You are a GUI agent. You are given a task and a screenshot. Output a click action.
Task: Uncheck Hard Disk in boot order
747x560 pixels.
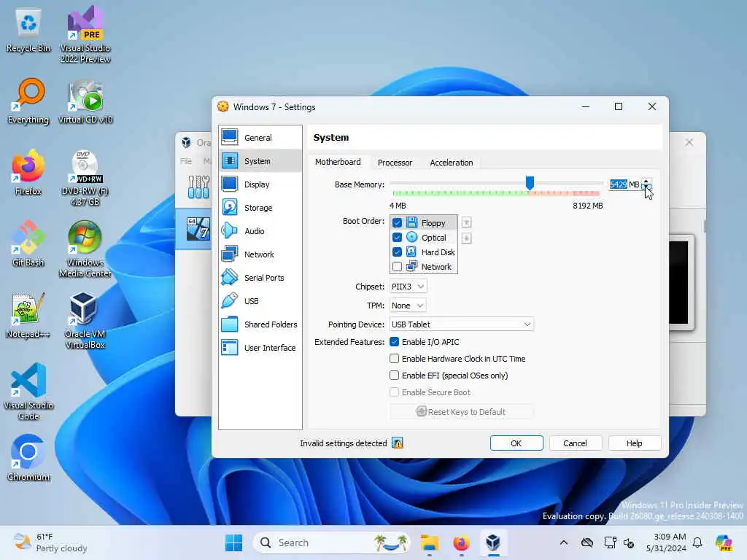click(x=397, y=252)
